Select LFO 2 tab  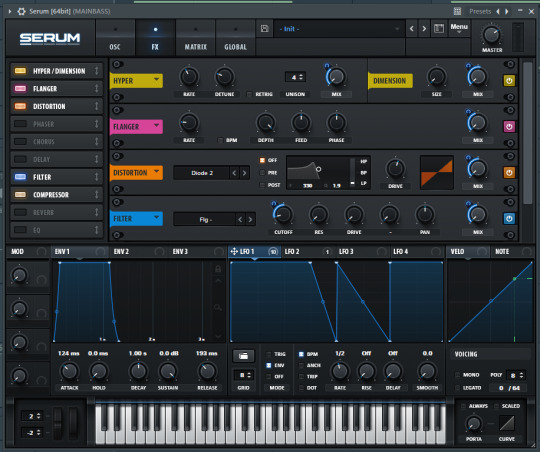click(308, 251)
